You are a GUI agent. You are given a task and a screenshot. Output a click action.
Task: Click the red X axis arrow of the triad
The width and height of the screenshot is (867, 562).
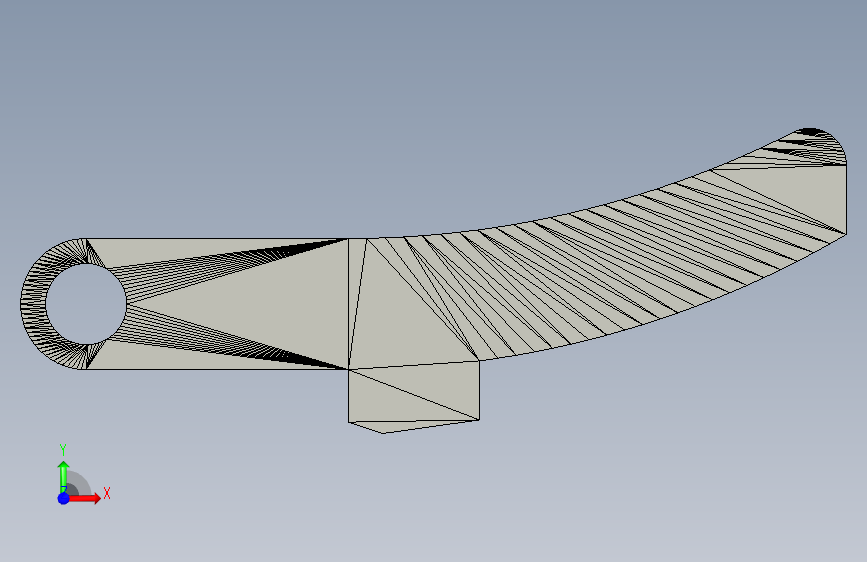pos(84,498)
